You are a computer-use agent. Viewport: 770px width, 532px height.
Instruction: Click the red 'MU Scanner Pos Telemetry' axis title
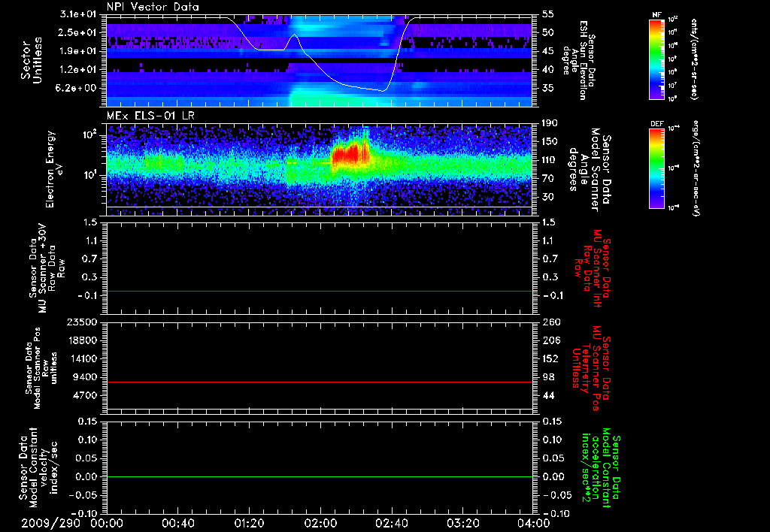pos(592,368)
